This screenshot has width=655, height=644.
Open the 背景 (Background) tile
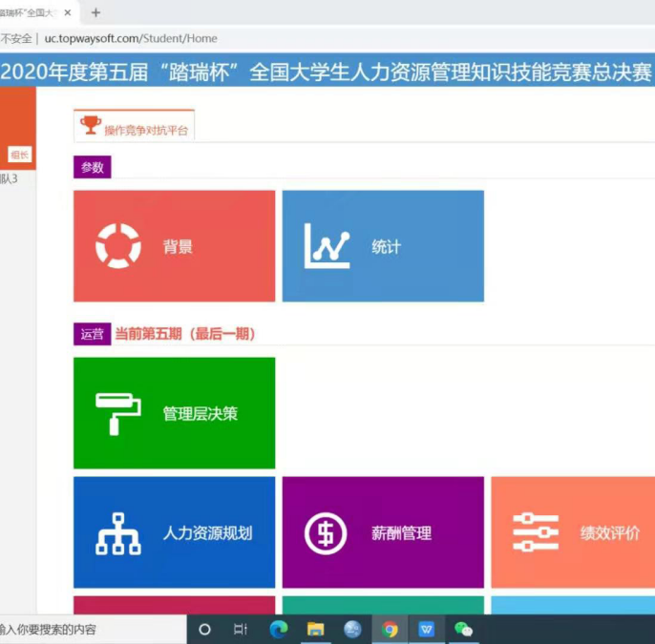(174, 246)
